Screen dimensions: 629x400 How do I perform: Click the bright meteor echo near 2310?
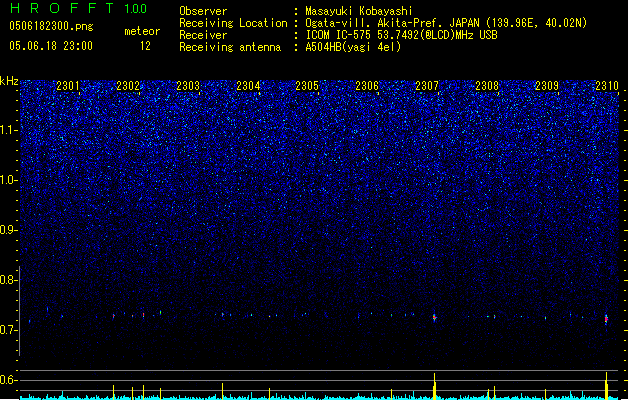607,319
